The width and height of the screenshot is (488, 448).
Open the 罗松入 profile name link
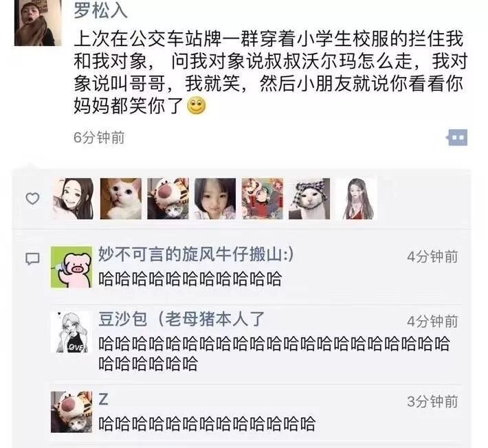pos(100,10)
